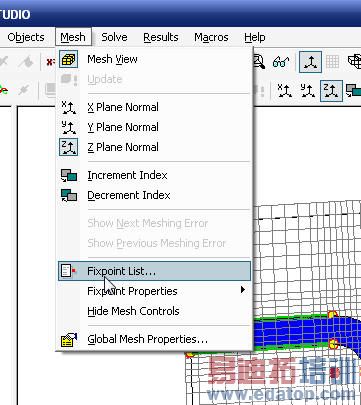Screen dimensions: 361x405
Task: Toggle the working coordinate axes toolbar button
Action: pos(310,62)
